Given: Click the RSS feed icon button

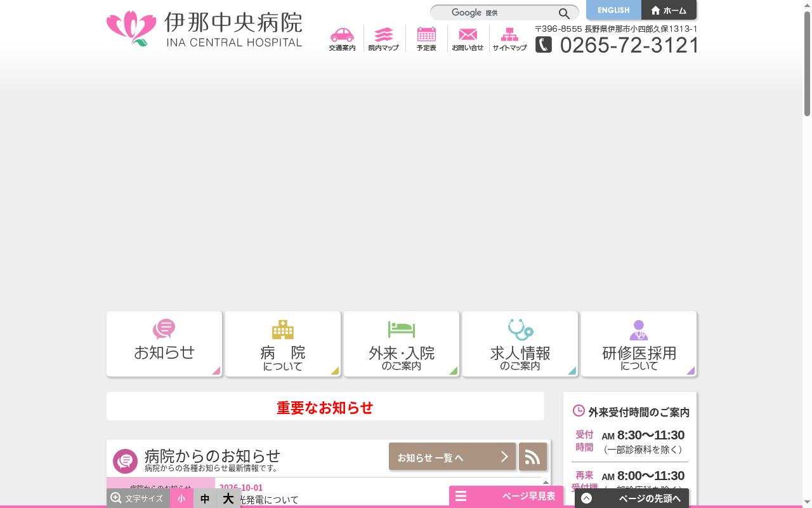Looking at the screenshot, I should pyautogui.click(x=533, y=457).
